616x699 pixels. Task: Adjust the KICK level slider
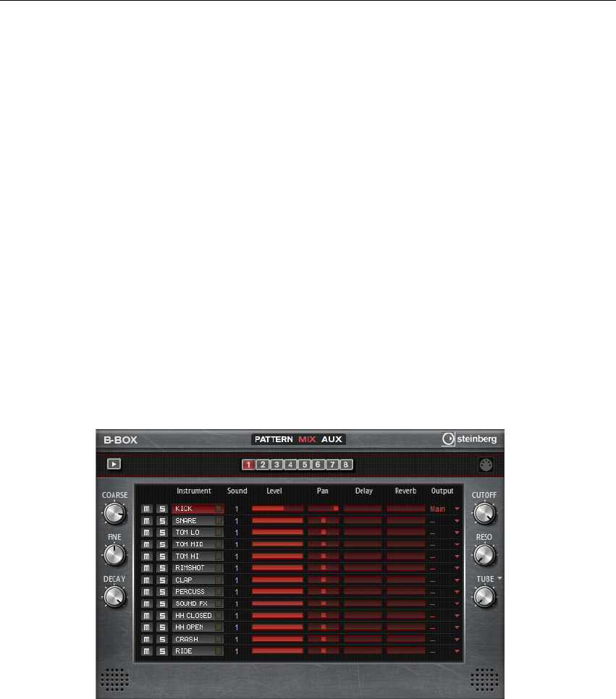point(277,508)
